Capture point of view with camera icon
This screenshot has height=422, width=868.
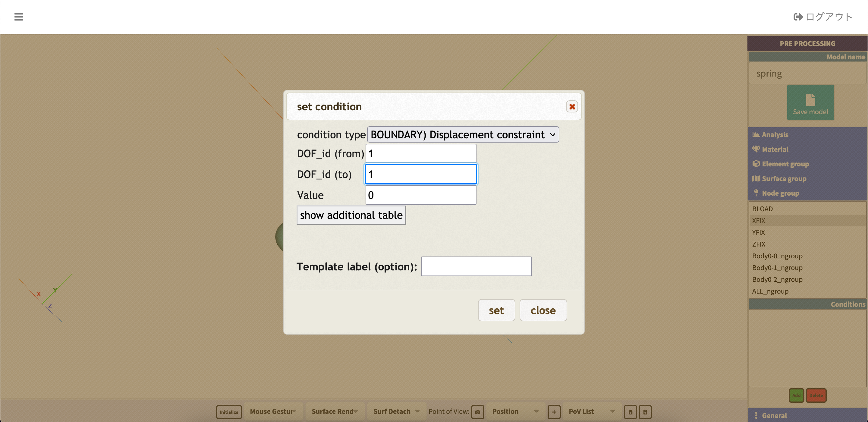(x=477, y=411)
